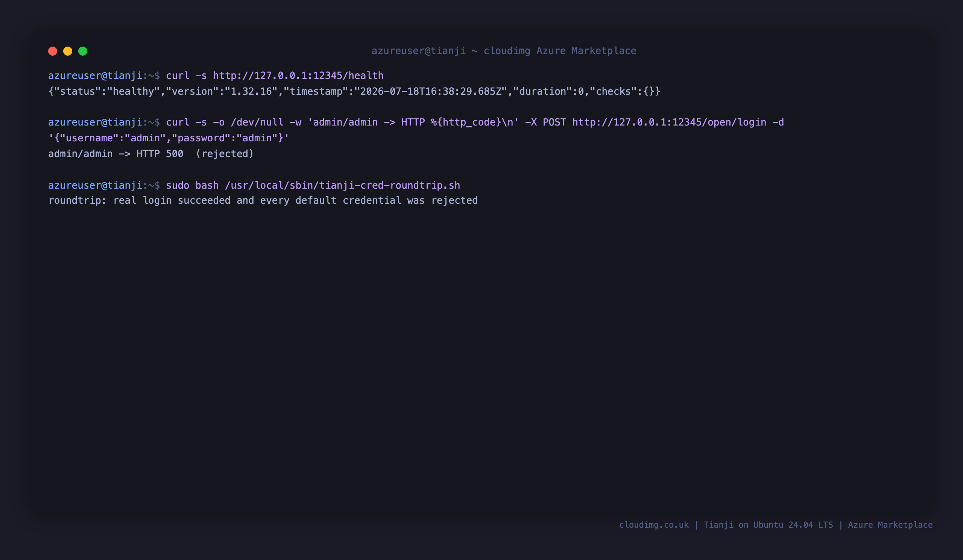Click the green maximize window dot
This screenshot has height=560, width=963.
pyautogui.click(x=83, y=51)
